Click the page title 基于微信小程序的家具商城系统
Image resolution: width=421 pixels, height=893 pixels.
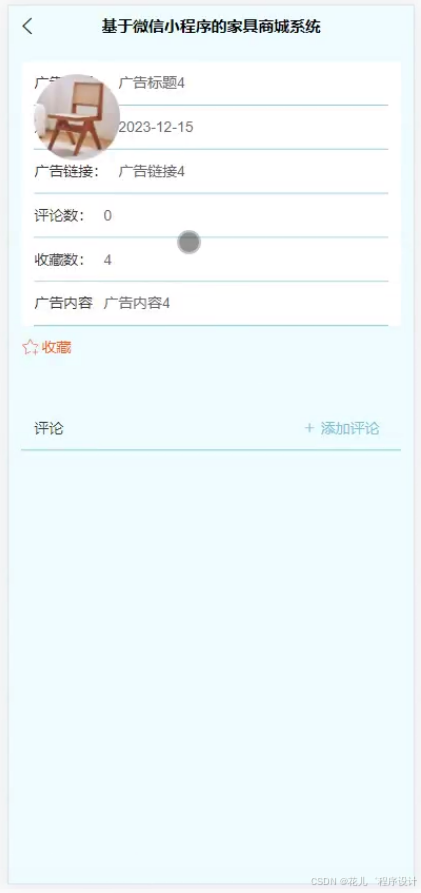211,26
